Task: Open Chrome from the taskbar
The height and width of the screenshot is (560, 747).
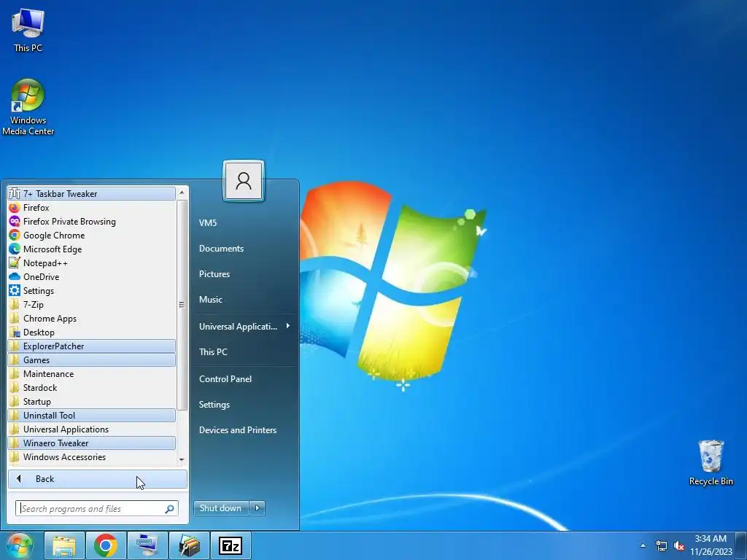Action: point(106,545)
